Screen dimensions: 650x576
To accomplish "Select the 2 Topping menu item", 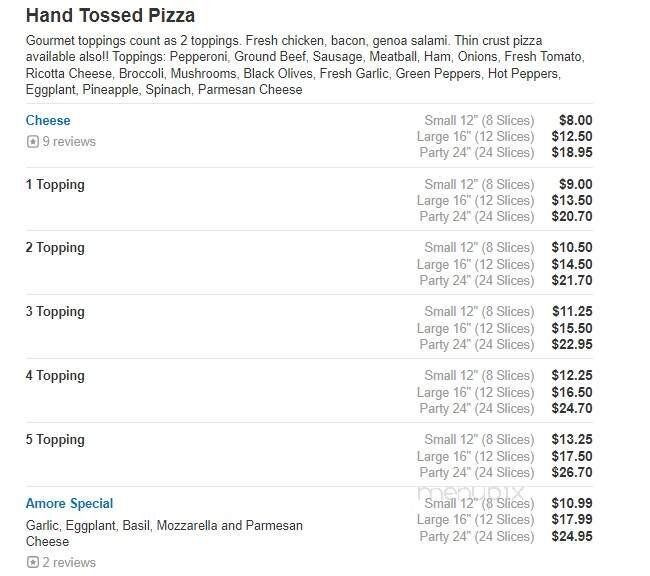I will pos(55,248).
